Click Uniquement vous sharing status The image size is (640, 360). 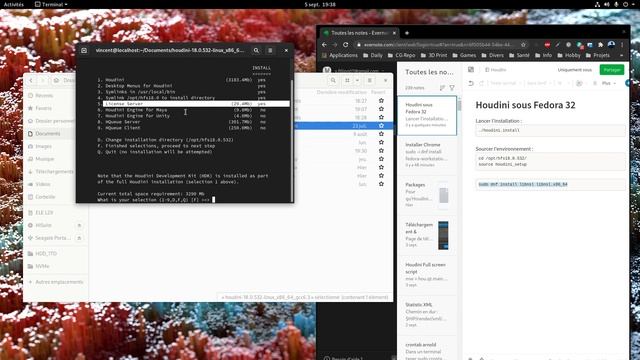575,70
